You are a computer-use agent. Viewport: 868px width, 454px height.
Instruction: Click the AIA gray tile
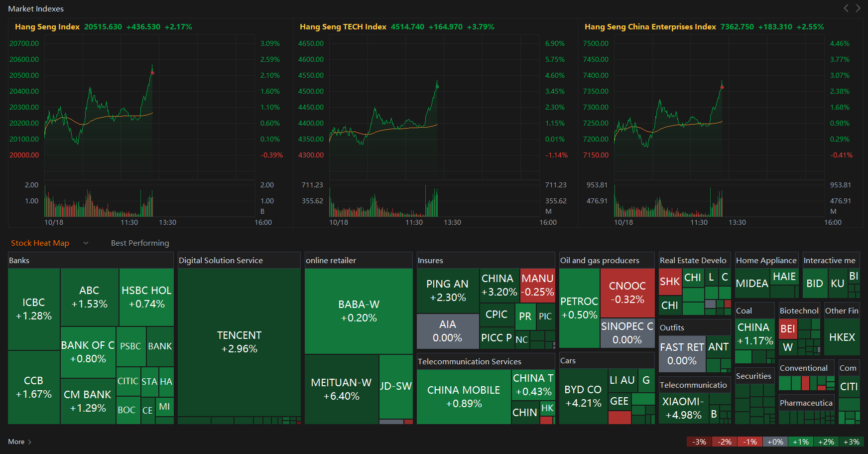tap(448, 331)
